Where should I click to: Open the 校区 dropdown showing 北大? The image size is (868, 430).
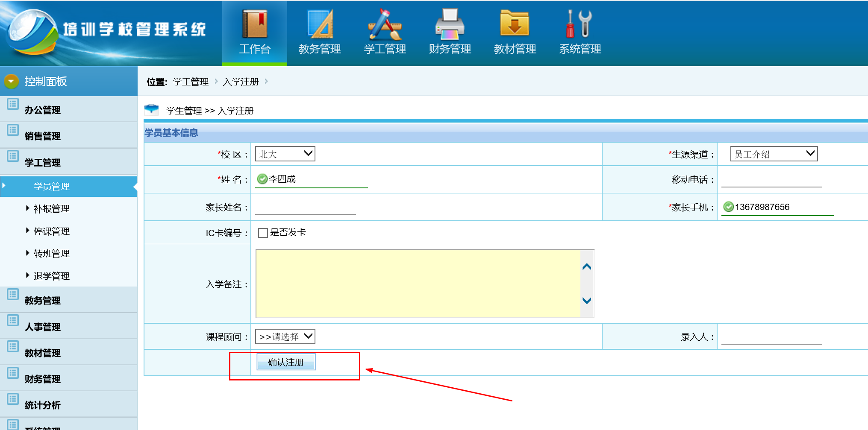(x=285, y=154)
